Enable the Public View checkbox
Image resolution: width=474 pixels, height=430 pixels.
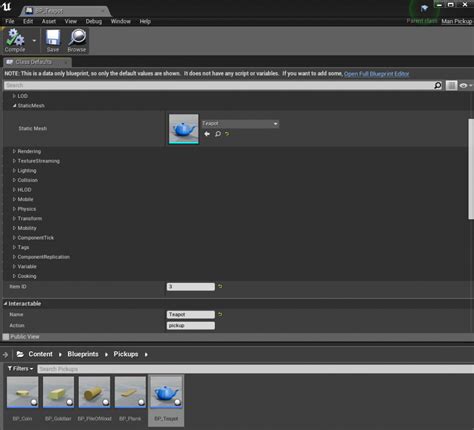pyautogui.click(x=6, y=337)
